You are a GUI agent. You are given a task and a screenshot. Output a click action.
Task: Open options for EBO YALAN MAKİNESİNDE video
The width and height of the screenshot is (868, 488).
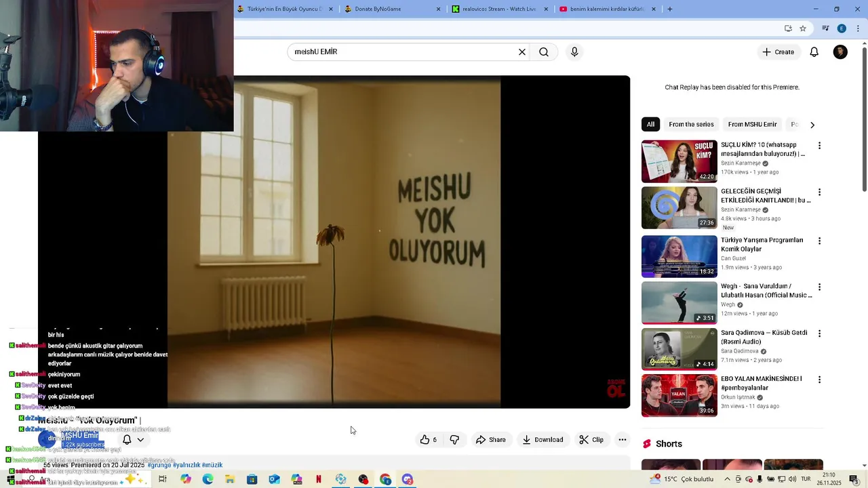tap(819, 380)
